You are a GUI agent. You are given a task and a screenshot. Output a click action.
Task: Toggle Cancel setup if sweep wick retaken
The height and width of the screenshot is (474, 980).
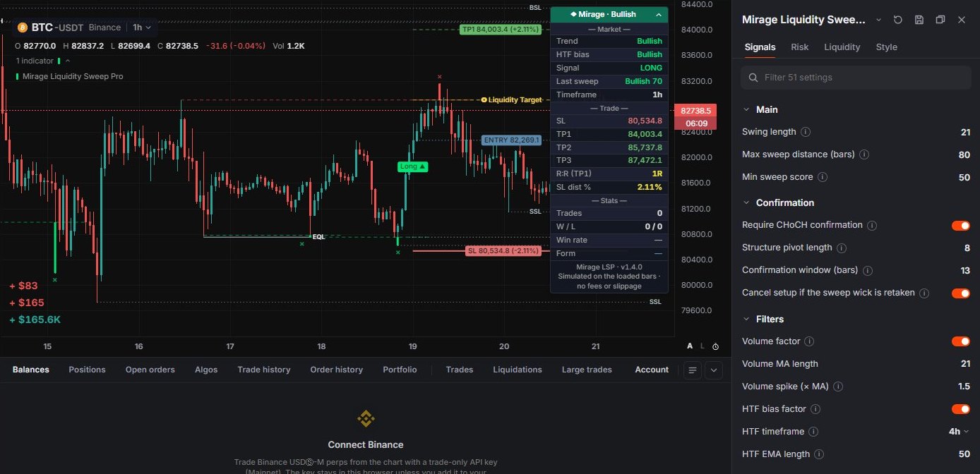[x=960, y=293]
